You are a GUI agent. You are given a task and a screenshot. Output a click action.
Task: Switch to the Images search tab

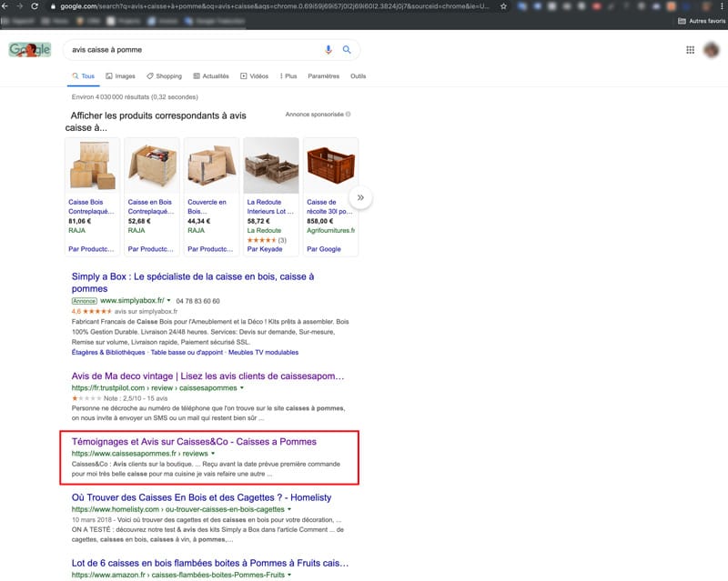(x=120, y=76)
